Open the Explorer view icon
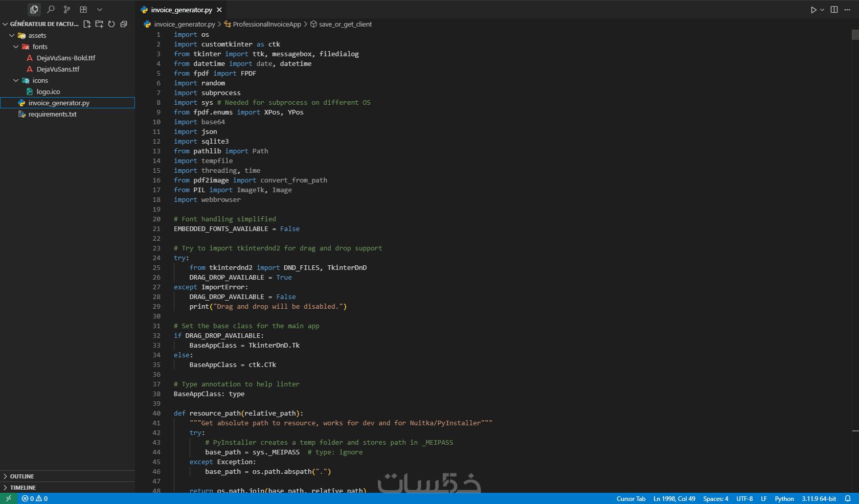 click(x=34, y=9)
